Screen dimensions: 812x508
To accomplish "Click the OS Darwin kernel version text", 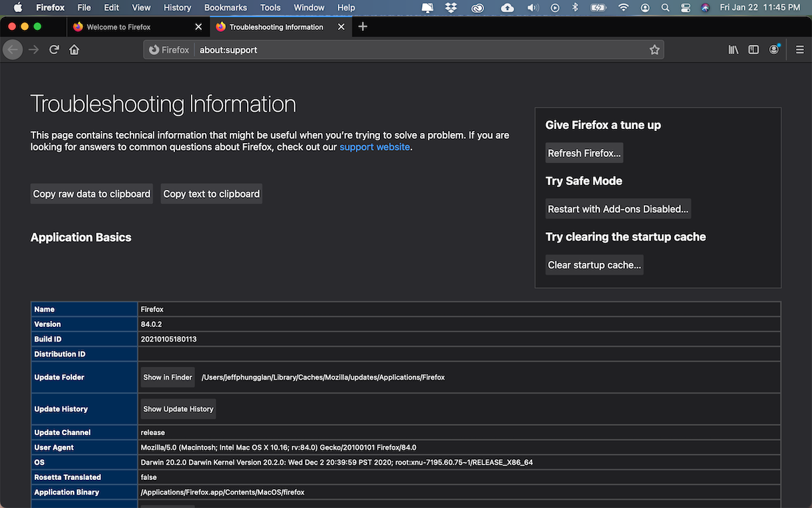I will pyautogui.click(x=337, y=463).
